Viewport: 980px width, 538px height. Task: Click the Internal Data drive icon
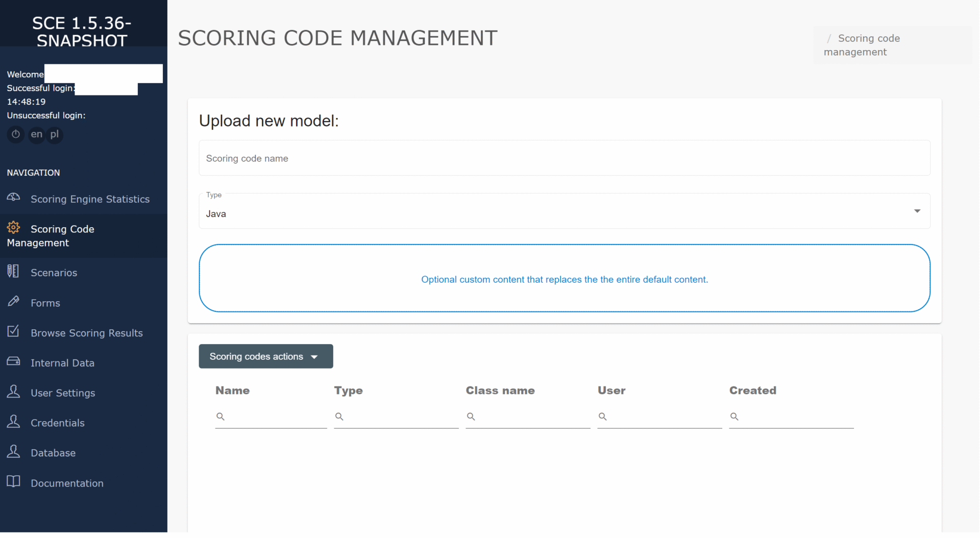pyautogui.click(x=14, y=361)
